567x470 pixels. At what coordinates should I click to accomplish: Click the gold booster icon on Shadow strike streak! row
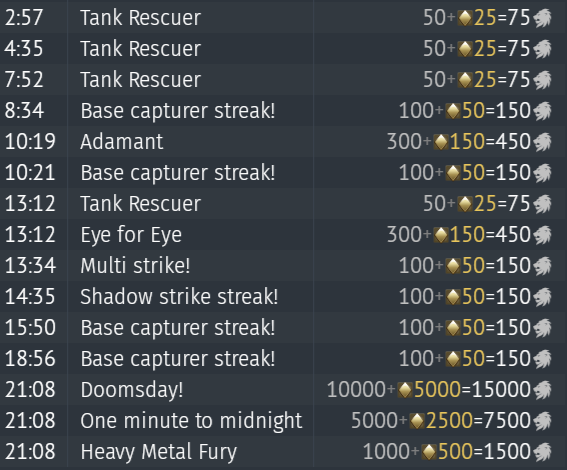click(x=453, y=297)
